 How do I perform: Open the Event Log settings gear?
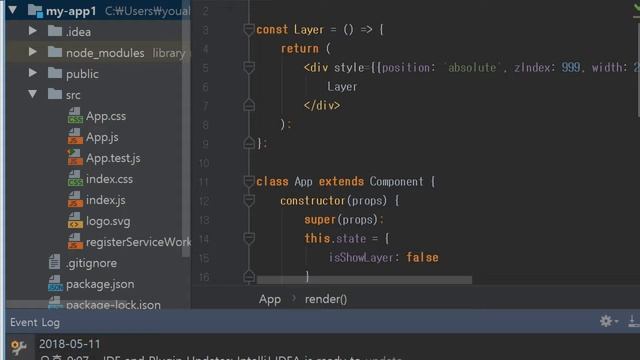(x=606, y=321)
